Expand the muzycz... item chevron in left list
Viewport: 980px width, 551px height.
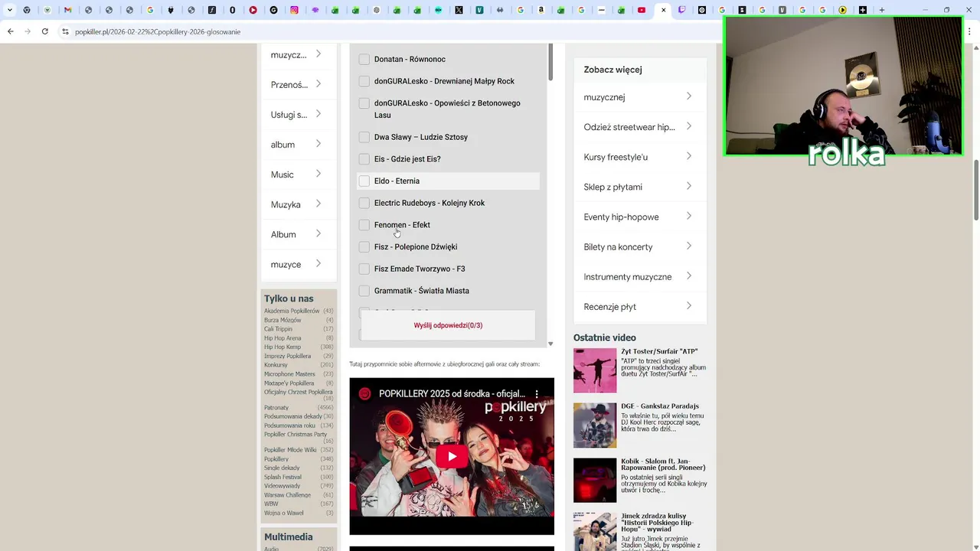(318, 54)
